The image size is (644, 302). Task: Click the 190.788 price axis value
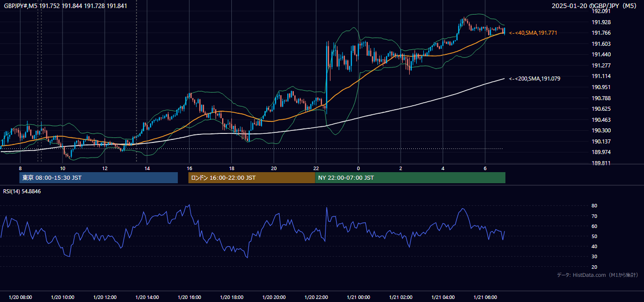click(601, 98)
